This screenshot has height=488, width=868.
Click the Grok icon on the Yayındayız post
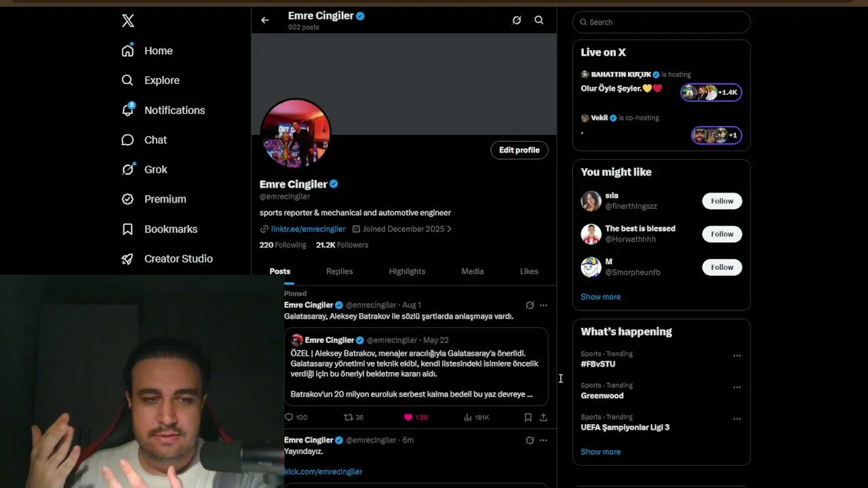coord(530,441)
